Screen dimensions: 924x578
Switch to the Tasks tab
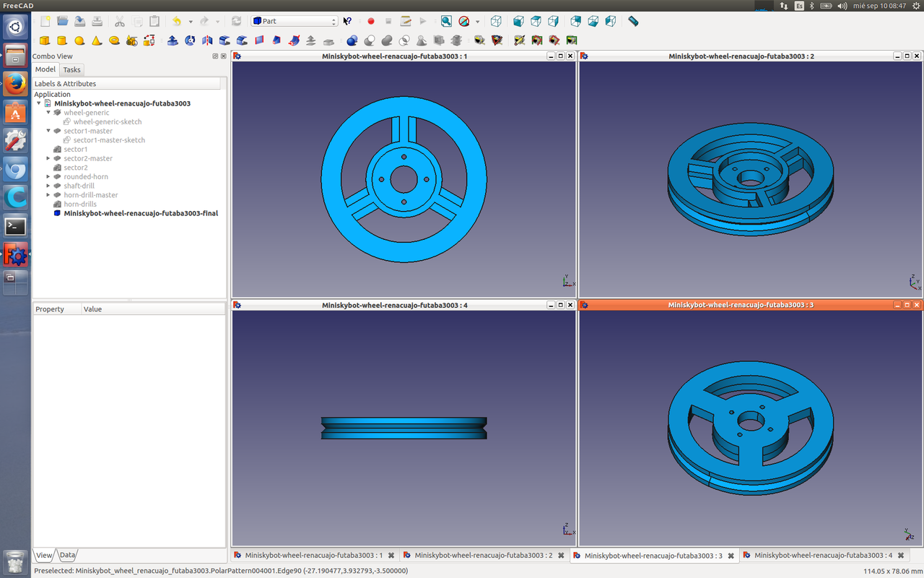click(71, 69)
